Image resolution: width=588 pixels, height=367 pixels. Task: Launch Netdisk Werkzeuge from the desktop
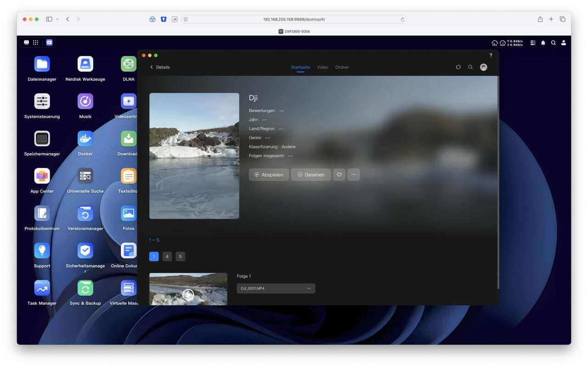click(x=85, y=64)
